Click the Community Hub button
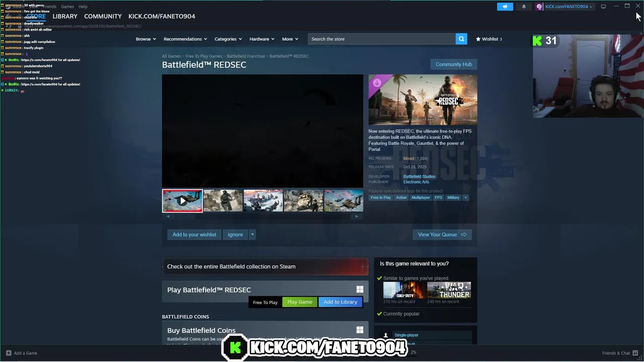 tap(454, 64)
